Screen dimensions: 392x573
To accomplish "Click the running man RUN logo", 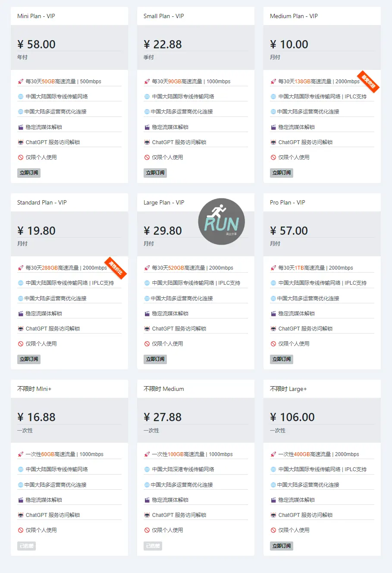I will click(x=221, y=221).
